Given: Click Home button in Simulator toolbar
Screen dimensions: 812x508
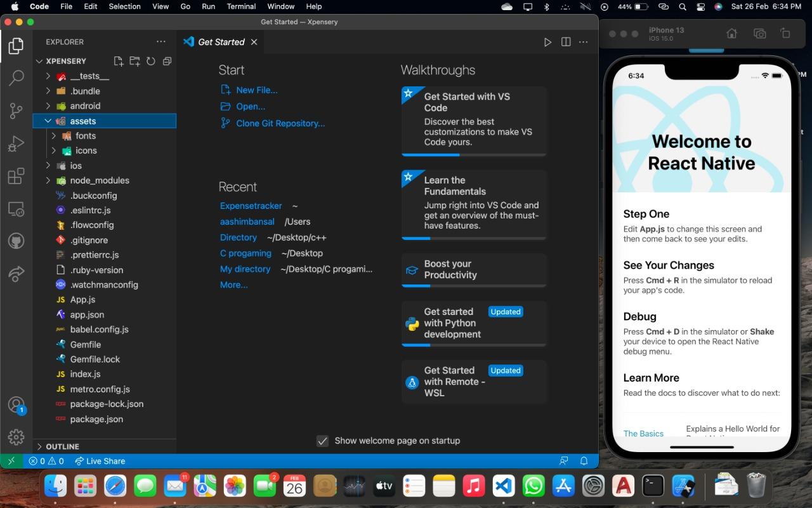Looking at the screenshot, I should 731,34.
